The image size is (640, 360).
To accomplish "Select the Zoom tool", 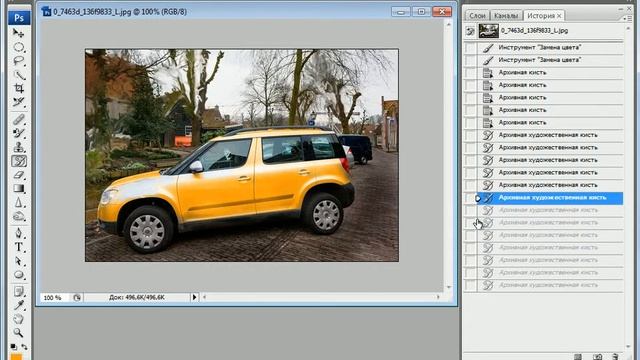I will click(18, 333).
